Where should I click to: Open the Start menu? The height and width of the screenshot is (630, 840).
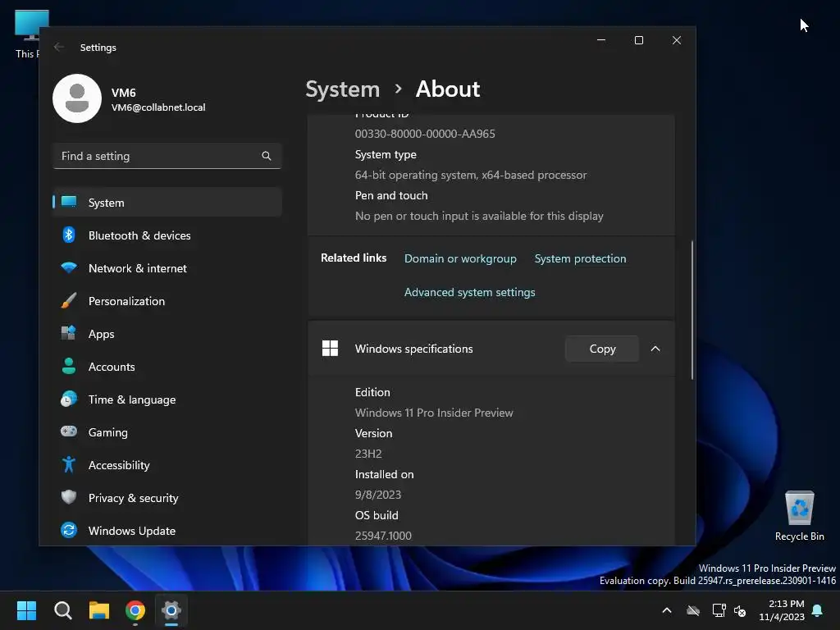(26, 610)
